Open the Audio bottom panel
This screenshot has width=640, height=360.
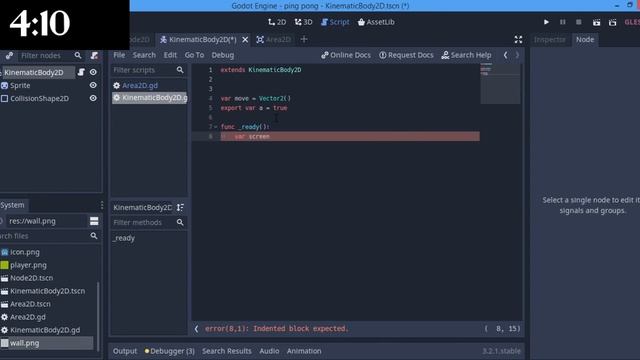pyautogui.click(x=269, y=351)
